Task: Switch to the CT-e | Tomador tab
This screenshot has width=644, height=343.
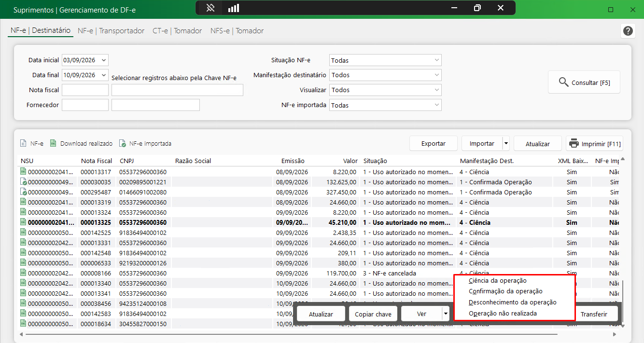Action: tap(177, 31)
